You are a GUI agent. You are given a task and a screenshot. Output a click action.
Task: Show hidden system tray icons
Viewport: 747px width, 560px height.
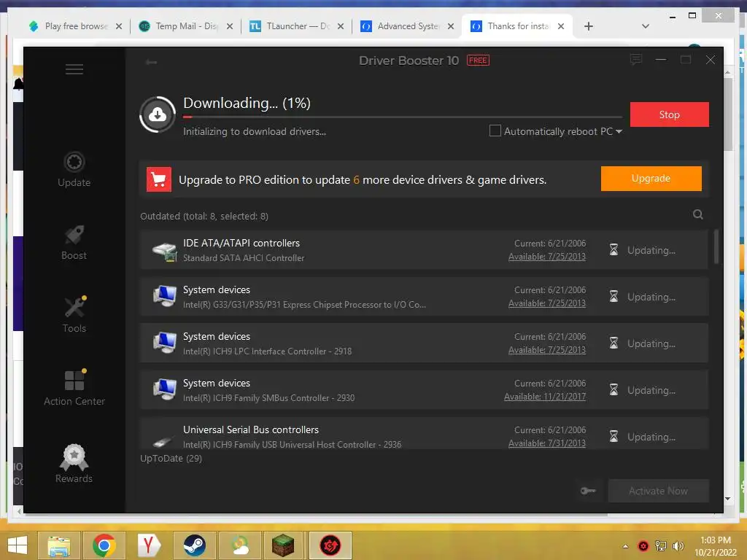coord(625,546)
